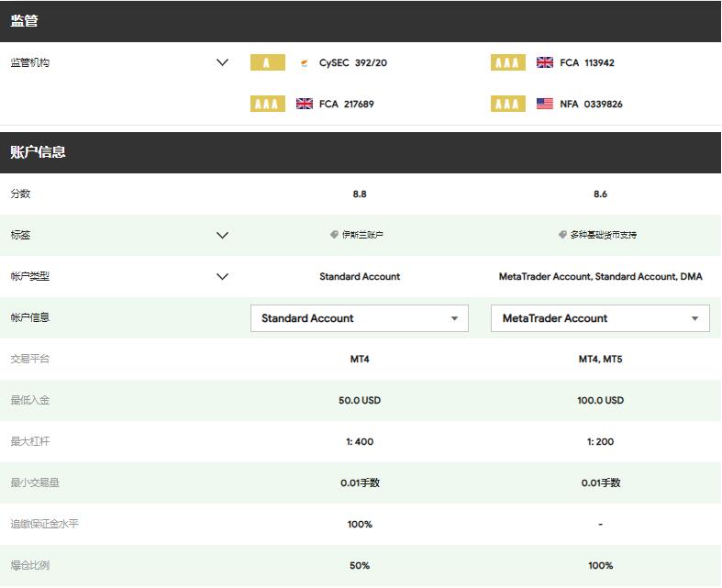This screenshot has width=722, height=588.
Task: Click the FCA 113942 license text
Action: pyautogui.click(x=587, y=63)
